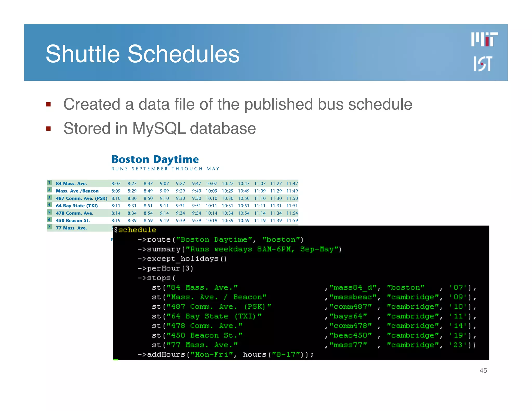Click the 'comm487' identifier in code
Screen dimensions: 532x411
click(350, 307)
